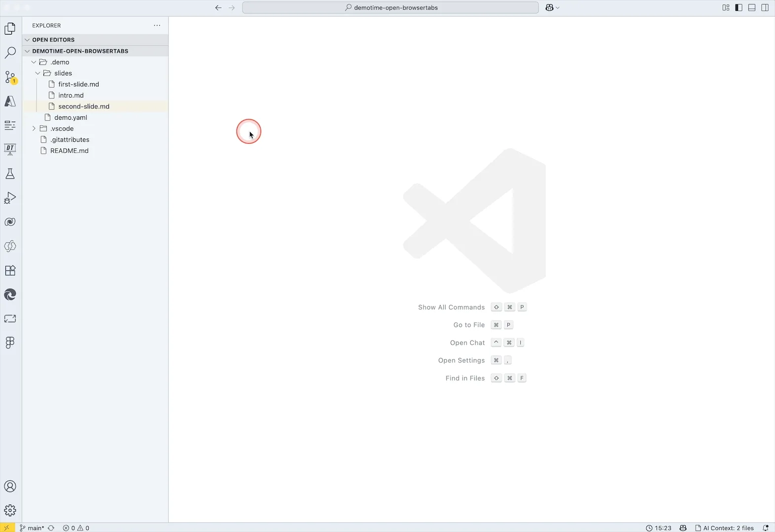Collapse the Open Editors section
The image size is (775, 532).
pos(53,40)
